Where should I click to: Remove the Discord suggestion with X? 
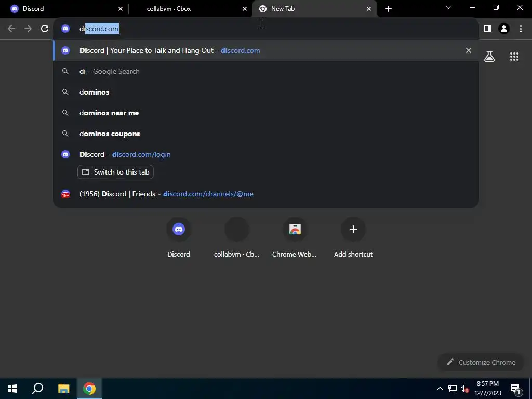point(469,50)
